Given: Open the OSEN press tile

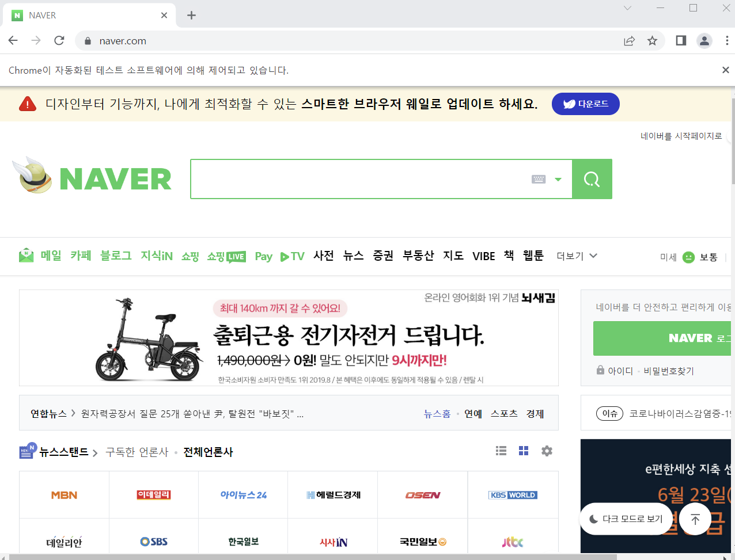Looking at the screenshot, I should click(x=423, y=495).
